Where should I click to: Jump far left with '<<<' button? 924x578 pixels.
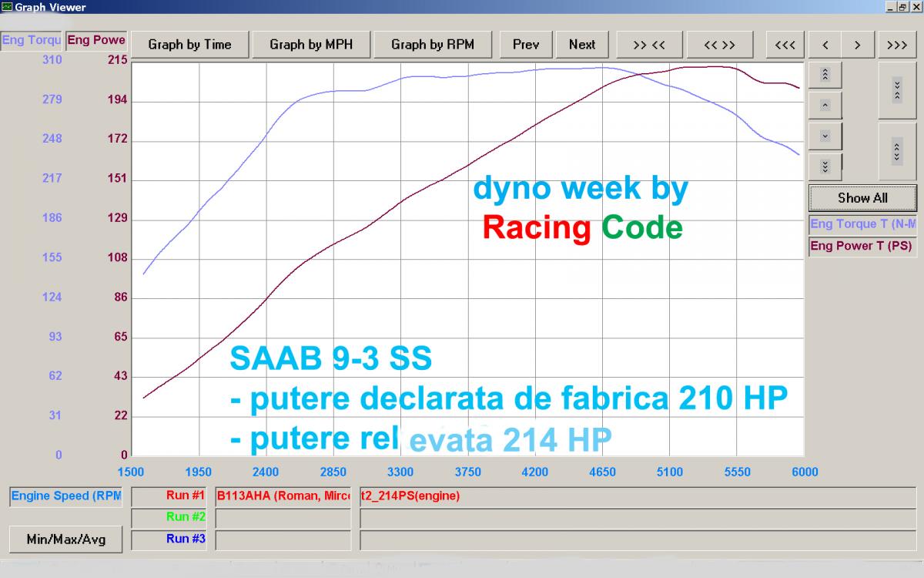(785, 45)
